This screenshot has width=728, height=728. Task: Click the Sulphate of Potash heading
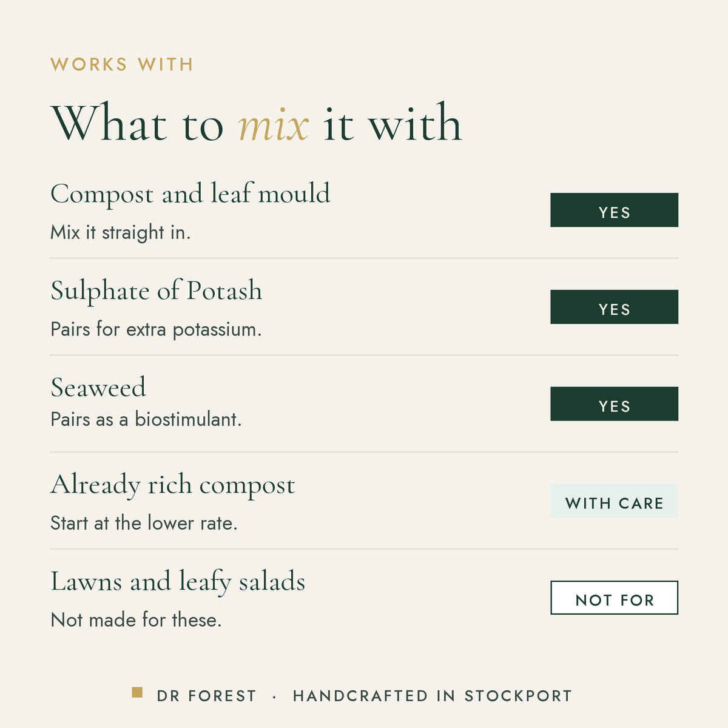pyautogui.click(x=157, y=291)
